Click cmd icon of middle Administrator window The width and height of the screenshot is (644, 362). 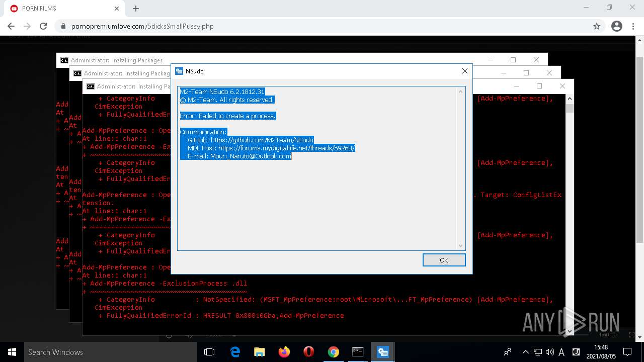coord(77,73)
